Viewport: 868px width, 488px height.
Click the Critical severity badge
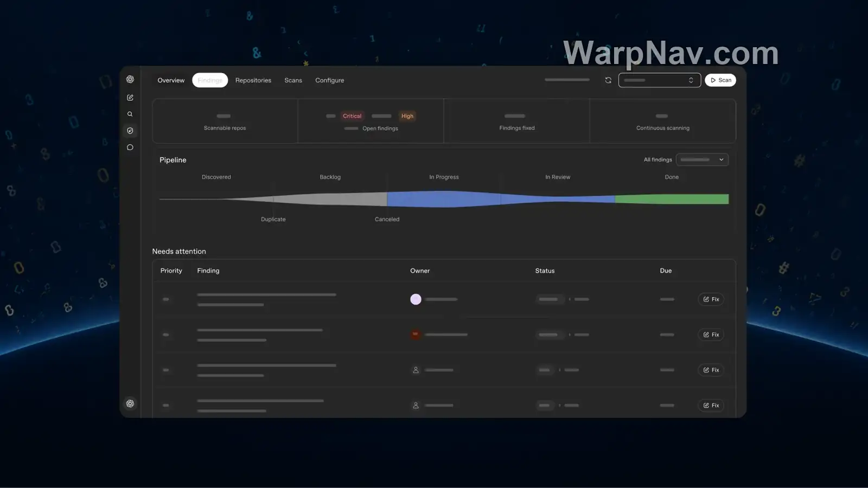[x=352, y=116]
